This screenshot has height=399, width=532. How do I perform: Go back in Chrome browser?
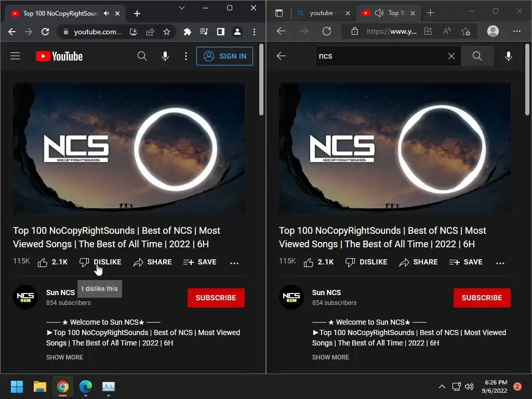[12, 32]
